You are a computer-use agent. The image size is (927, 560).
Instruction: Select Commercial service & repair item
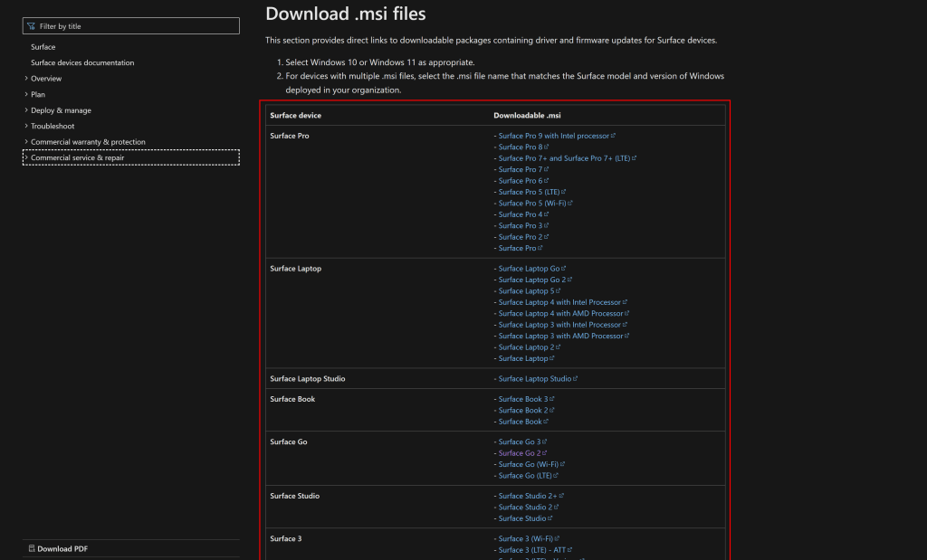pyautogui.click(x=78, y=157)
